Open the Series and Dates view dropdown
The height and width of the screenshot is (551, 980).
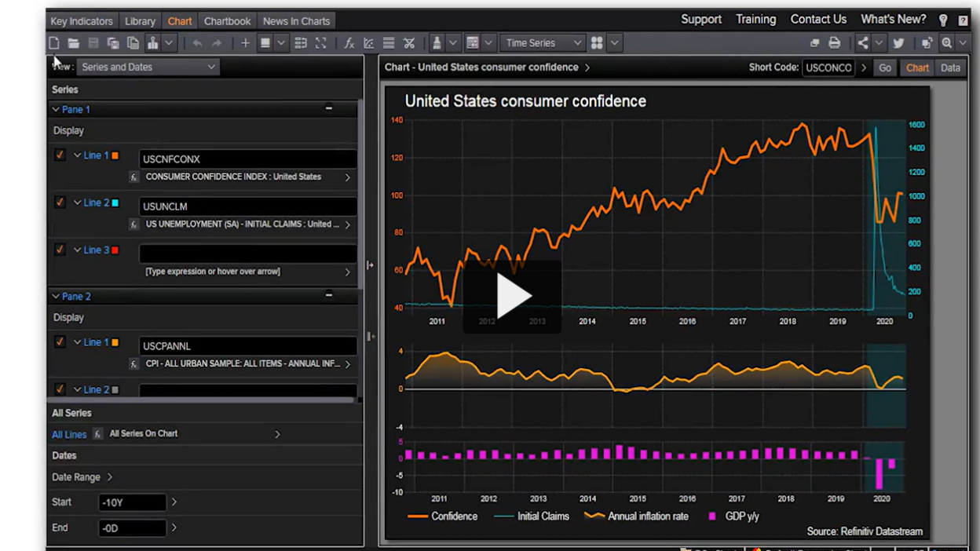pos(147,68)
